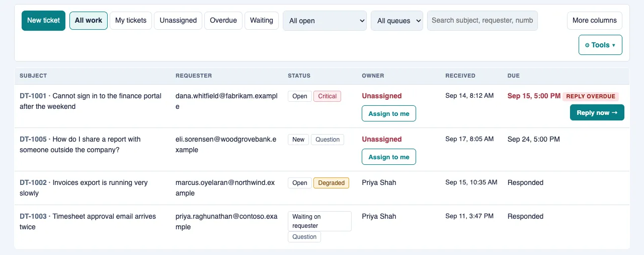The height and width of the screenshot is (255, 644).
Task: Select the Waiting filter tab
Action: click(262, 21)
